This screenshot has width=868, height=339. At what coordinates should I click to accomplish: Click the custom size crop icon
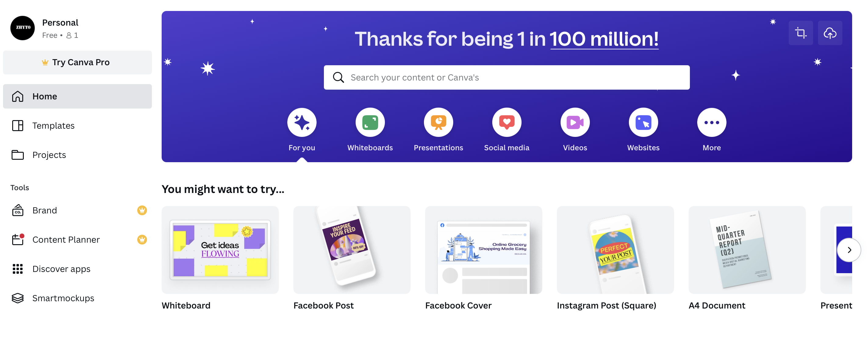[801, 33]
